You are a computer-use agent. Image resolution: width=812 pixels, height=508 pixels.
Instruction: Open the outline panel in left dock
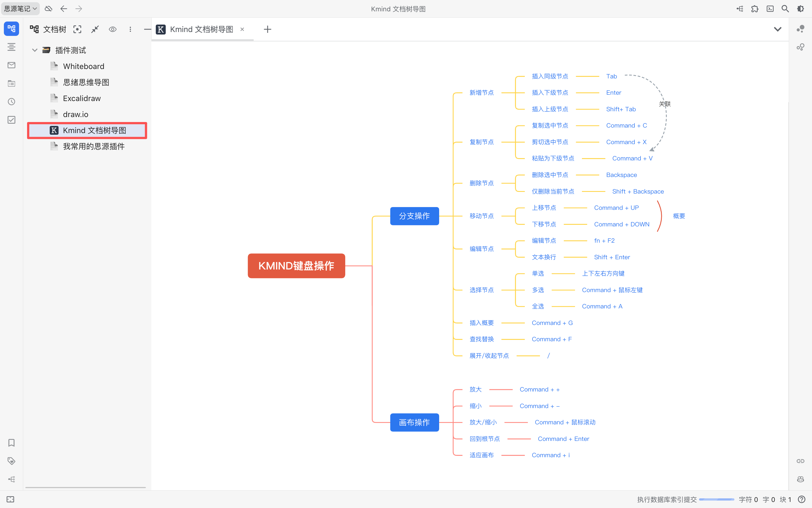coord(11,47)
